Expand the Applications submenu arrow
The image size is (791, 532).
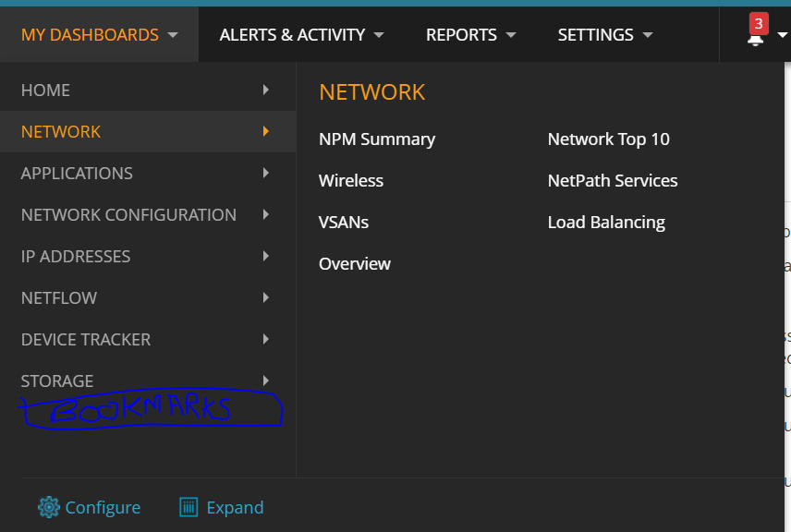point(266,173)
